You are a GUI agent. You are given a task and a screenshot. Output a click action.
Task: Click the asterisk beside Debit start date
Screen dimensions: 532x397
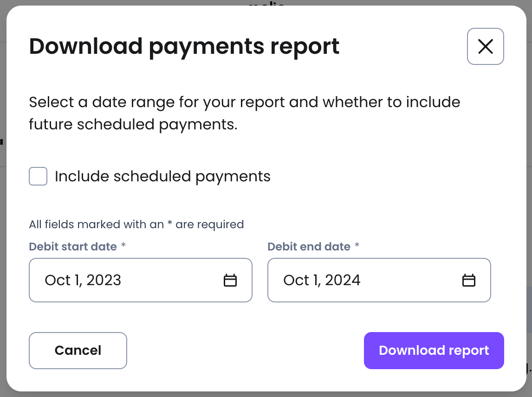[123, 246]
